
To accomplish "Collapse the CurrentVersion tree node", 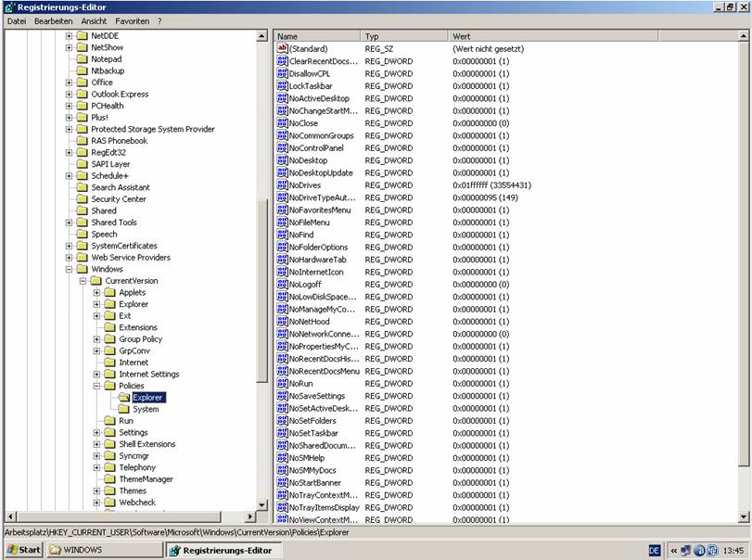I will (83, 281).
